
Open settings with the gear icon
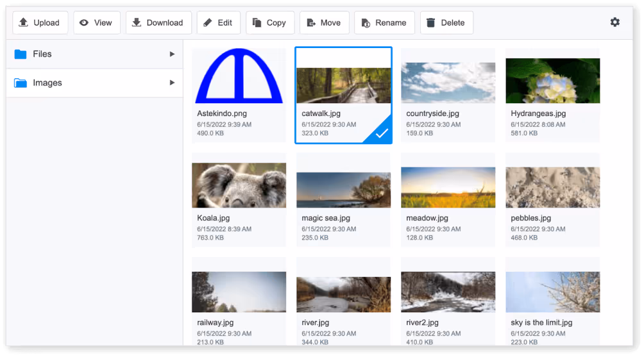point(614,22)
